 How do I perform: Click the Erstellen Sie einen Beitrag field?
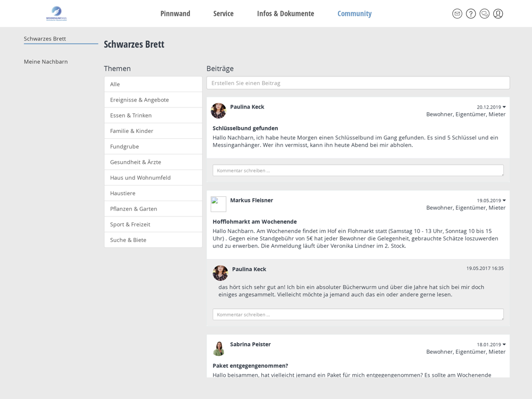click(358, 83)
